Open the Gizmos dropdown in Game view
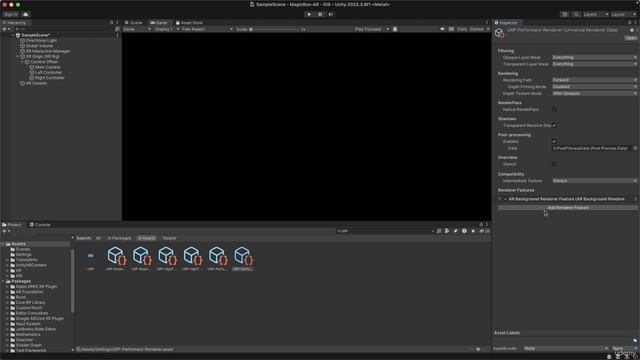This screenshot has width=640, height=360. 479,29
